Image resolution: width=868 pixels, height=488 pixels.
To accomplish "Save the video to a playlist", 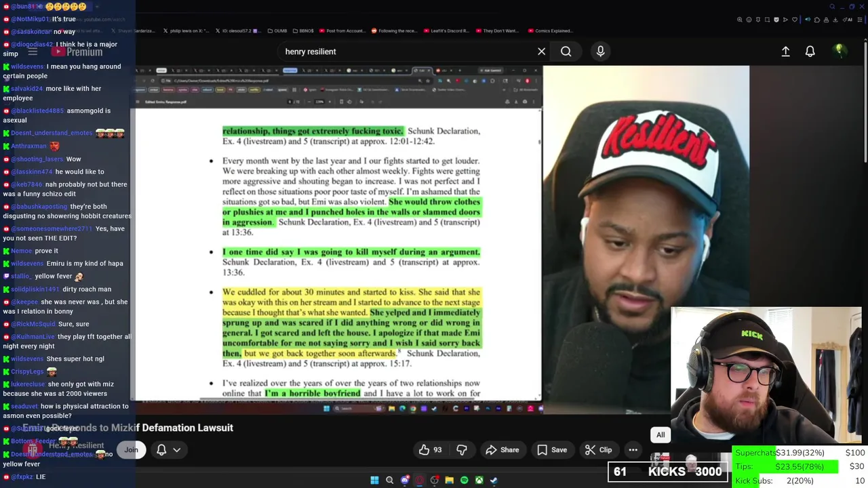I will point(552,450).
